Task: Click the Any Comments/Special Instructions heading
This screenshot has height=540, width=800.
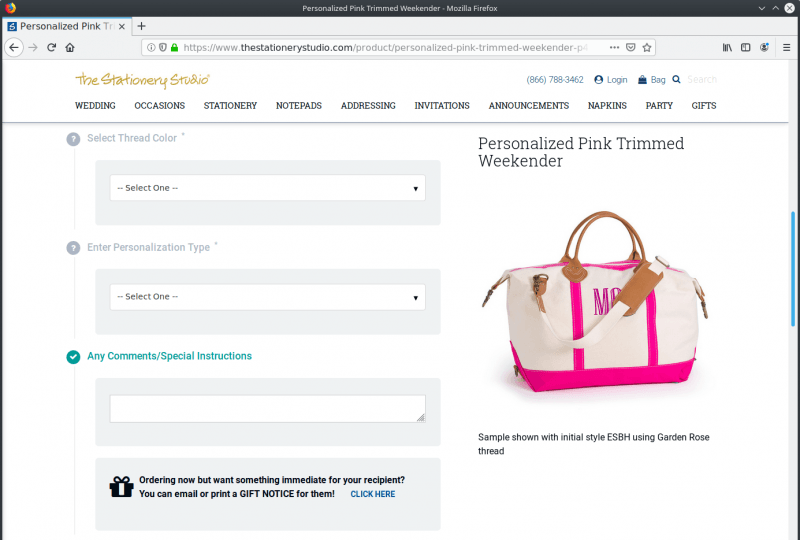Action: click(x=169, y=356)
